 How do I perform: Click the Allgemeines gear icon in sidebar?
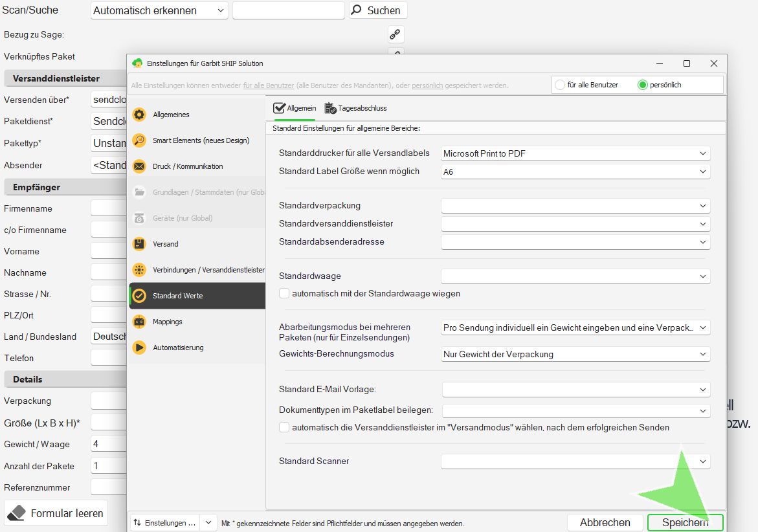pyautogui.click(x=139, y=115)
